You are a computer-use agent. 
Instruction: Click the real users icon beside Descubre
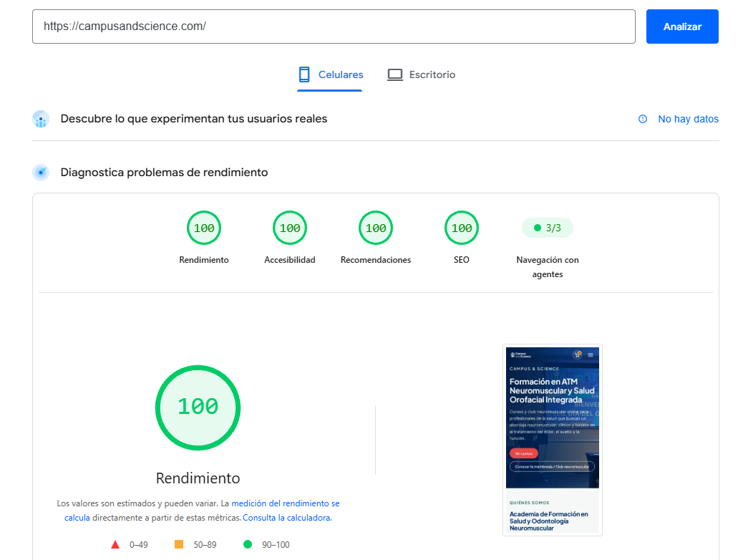pyautogui.click(x=41, y=119)
